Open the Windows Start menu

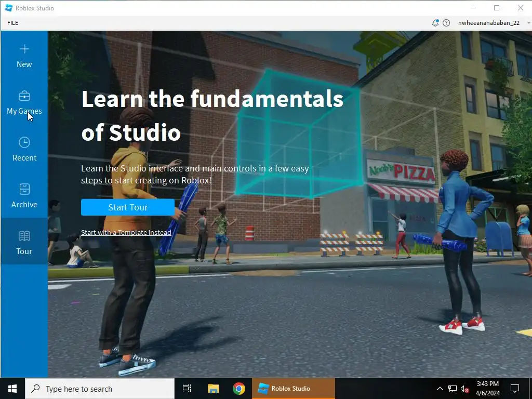point(12,389)
